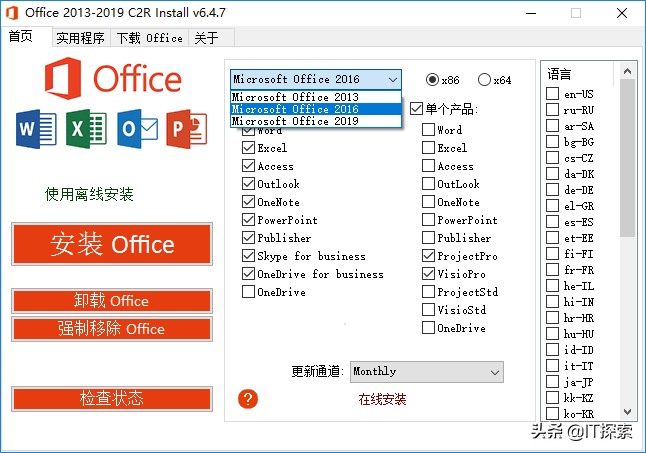The image size is (646, 453).
Task: Choose the highlighted Microsoft Office 2016 option
Action: click(x=316, y=109)
